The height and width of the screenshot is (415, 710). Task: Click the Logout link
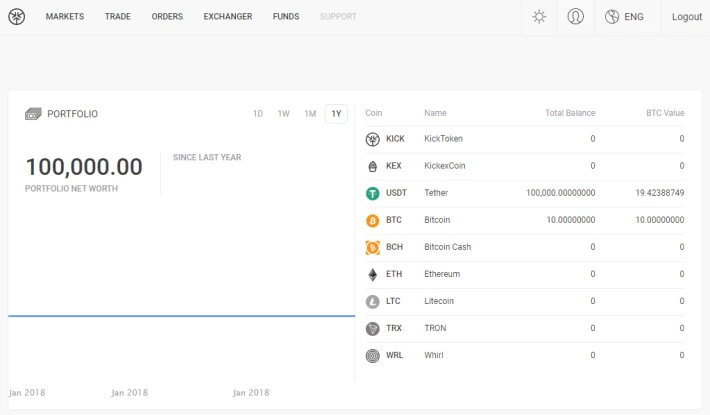pos(687,17)
